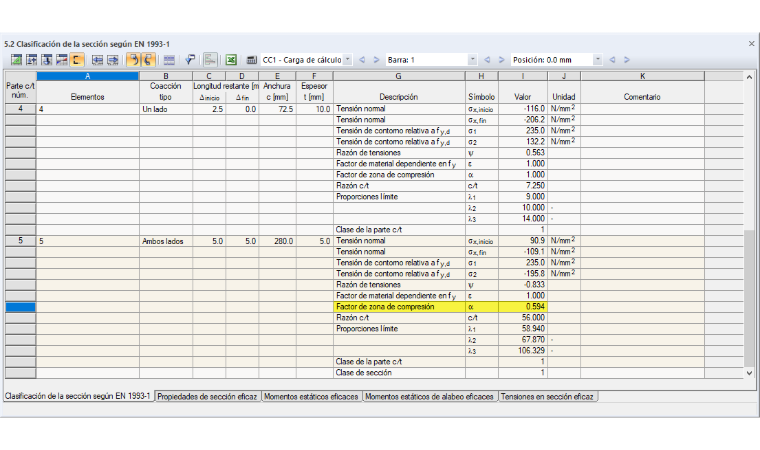Click the 'Ambos lados' cell
This screenshot has width=760, height=450.
pyautogui.click(x=166, y=241)
